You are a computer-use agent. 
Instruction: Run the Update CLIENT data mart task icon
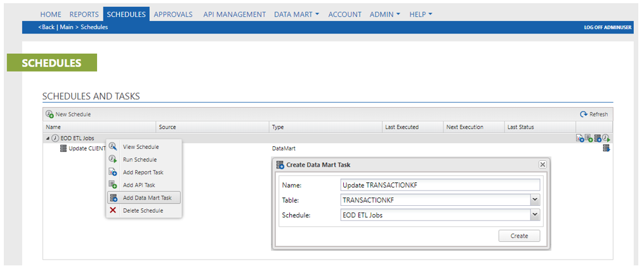(x=606, y=148)
